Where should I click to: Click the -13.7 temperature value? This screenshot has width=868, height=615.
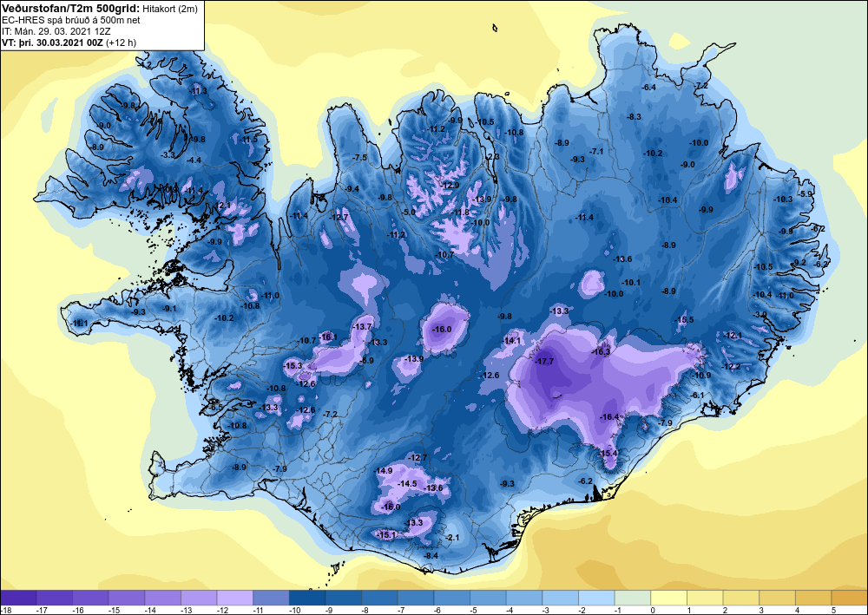pos(363,327)
